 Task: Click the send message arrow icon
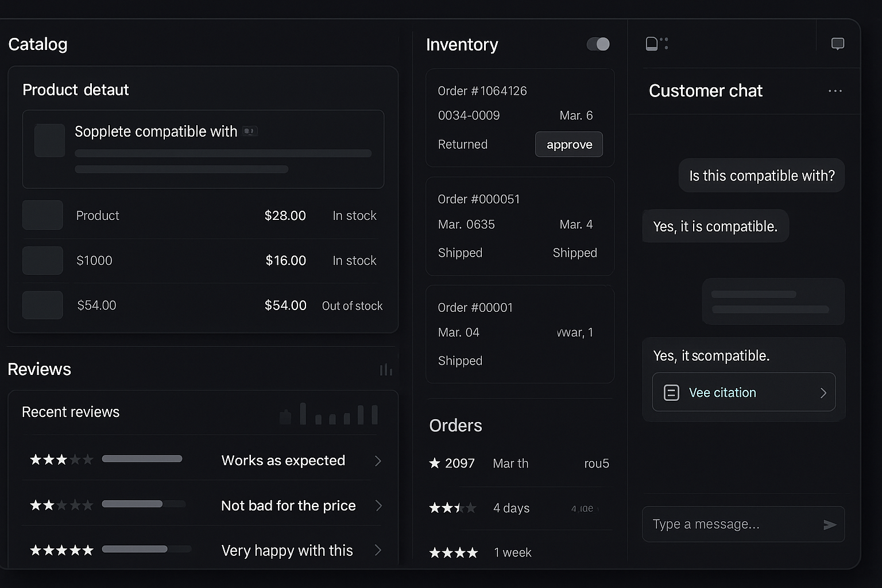829,524
